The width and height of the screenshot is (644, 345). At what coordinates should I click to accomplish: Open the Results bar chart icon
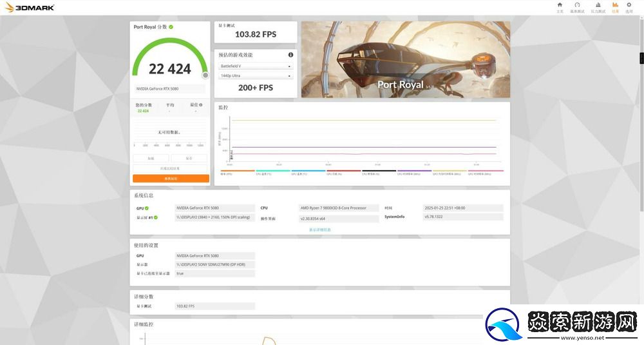615,6
